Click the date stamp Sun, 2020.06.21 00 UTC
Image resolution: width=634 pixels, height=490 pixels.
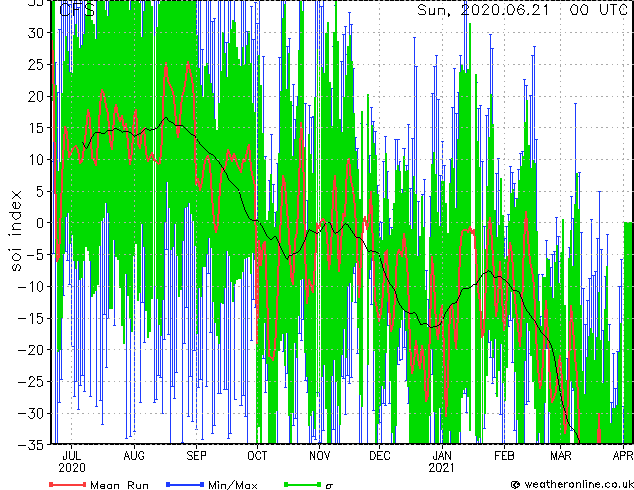point(522,10)
